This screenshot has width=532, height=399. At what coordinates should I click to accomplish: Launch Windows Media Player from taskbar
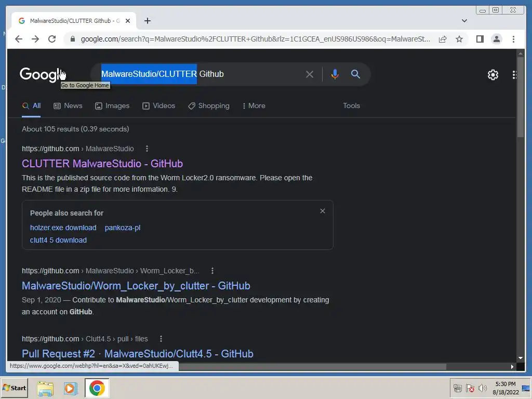click(71, 388)
